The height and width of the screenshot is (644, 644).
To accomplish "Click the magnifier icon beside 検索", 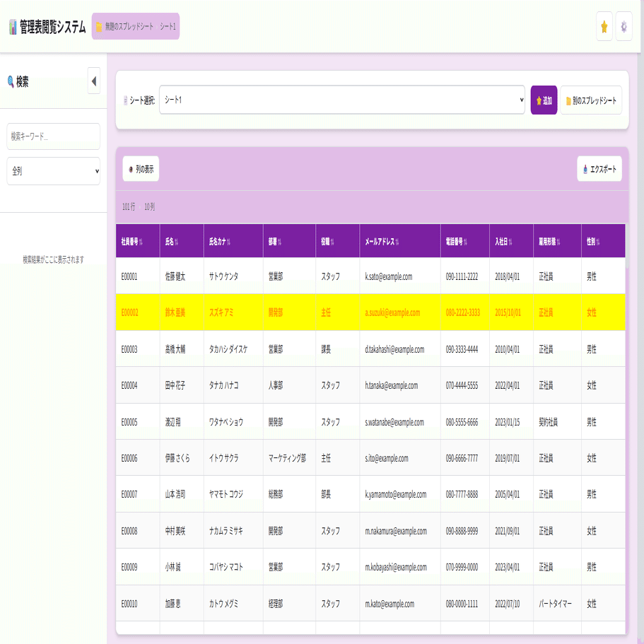I will [x=11, y=81].
